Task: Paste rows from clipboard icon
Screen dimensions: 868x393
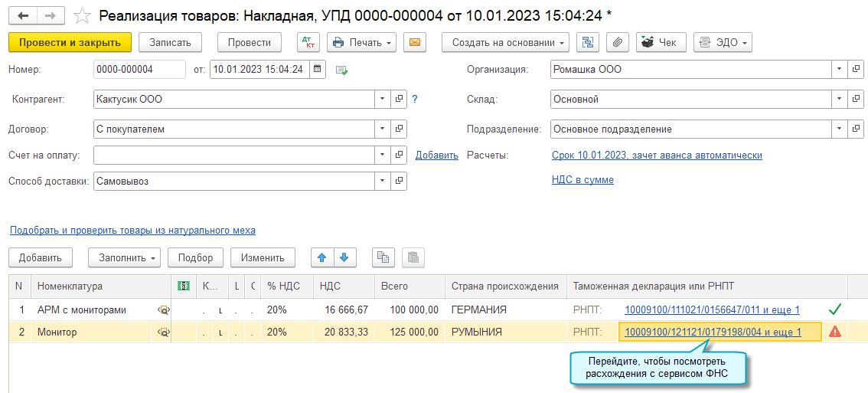Action: (413, 257)
